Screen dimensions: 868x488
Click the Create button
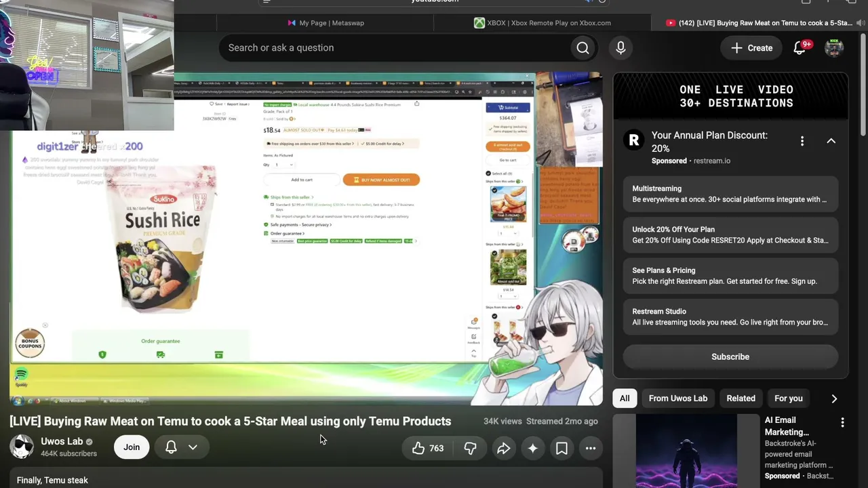click(x=751, y=48)
